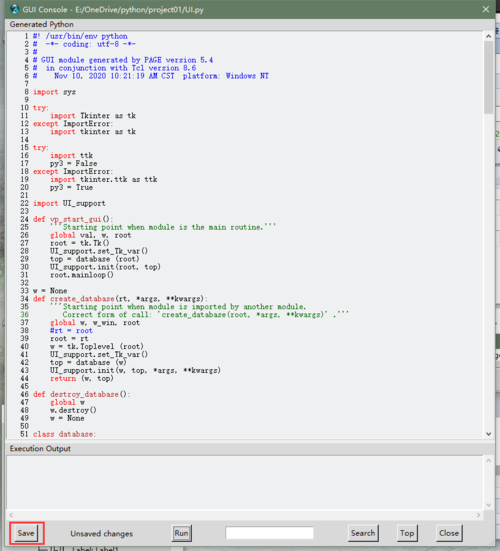The width and height of the screenshot is (500, 551).
Task: Click the 'Unsaved changes' status text
Action: click(102, 533)
